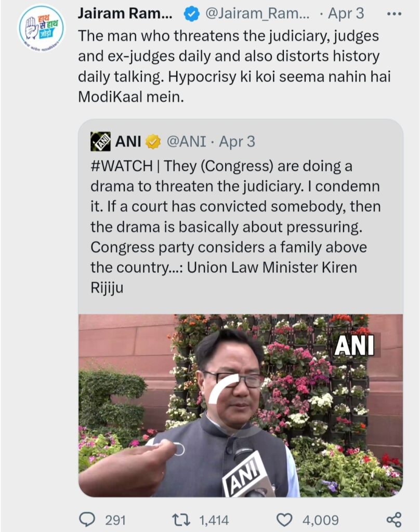The image size is (420, 532).
Task: Click the blue verified badge
Action: click(x=191, y=14)
